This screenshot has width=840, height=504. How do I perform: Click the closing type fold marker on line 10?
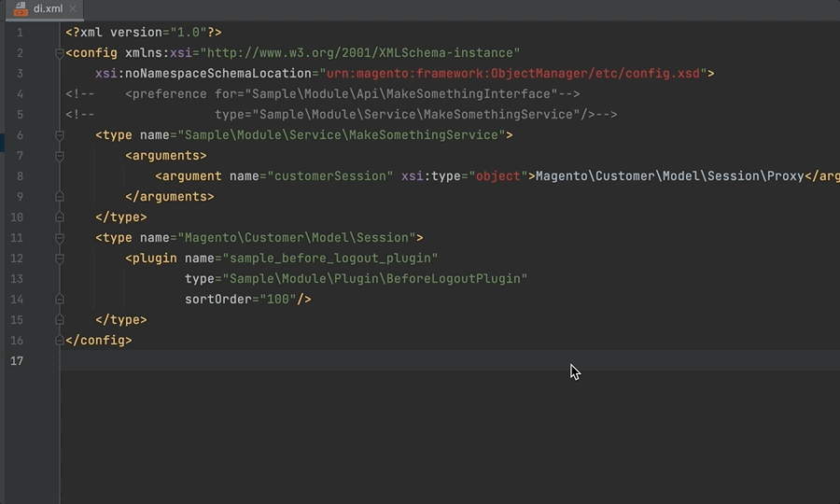(x=60, y=217)
